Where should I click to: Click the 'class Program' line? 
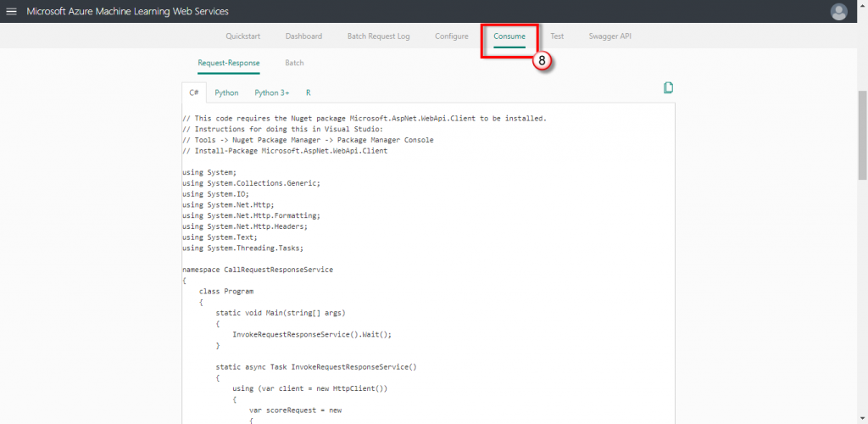[x=225, y=291]
